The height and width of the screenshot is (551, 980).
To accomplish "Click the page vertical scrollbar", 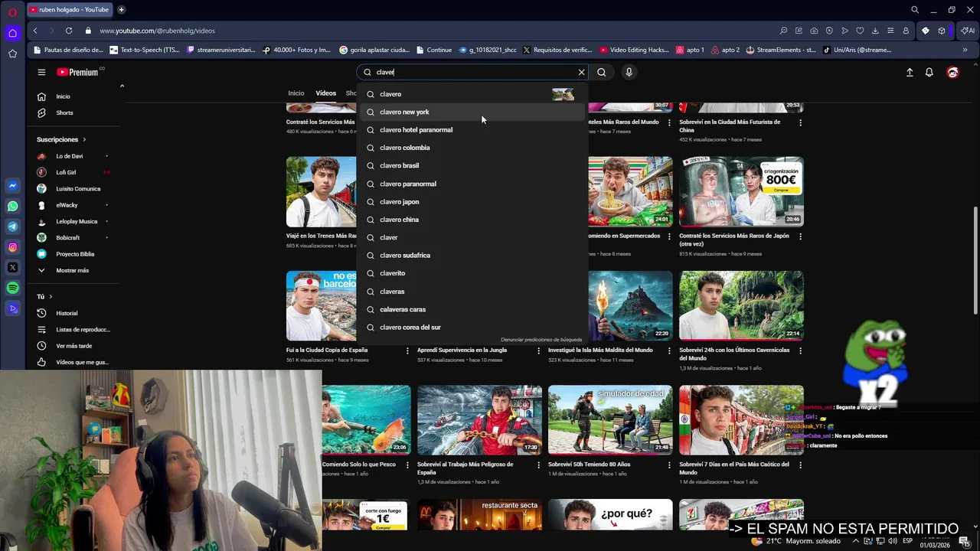I will tap(975, 260).
